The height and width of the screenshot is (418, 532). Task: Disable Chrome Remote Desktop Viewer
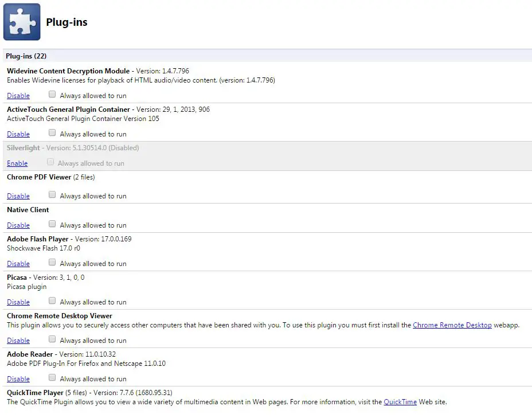18,340
